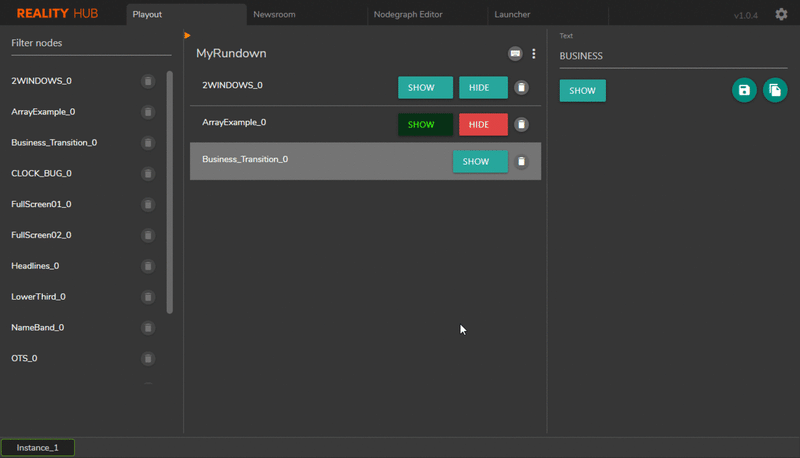Delete LowerThird_0 from the node list
Screen dimensions: 800x458
148,297
